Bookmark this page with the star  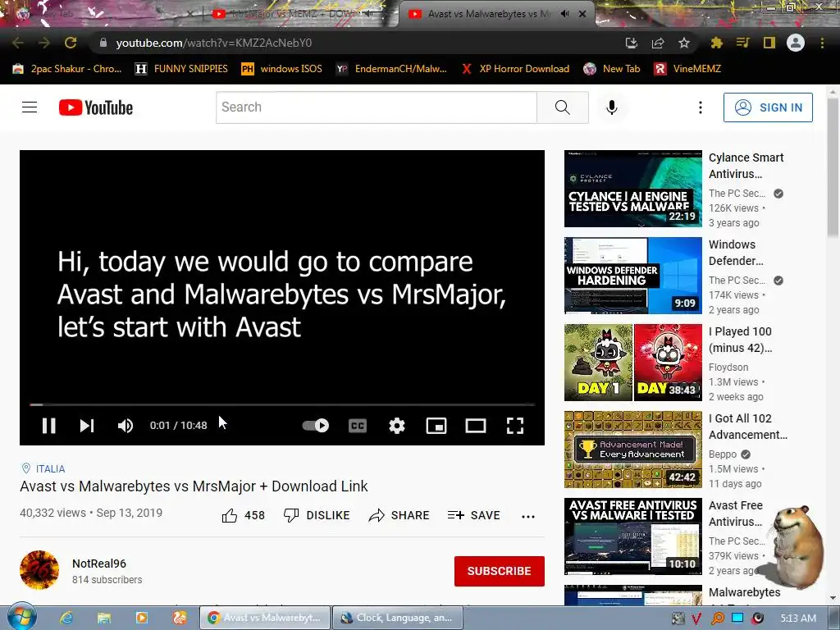[x=684, y=43]
